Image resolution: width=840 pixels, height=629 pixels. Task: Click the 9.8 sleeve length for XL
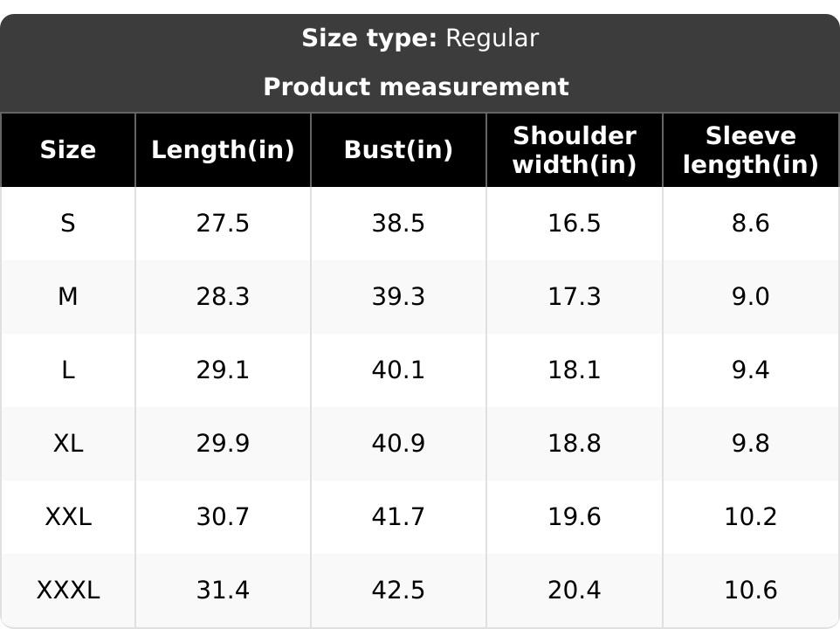(x=750, y=444)
